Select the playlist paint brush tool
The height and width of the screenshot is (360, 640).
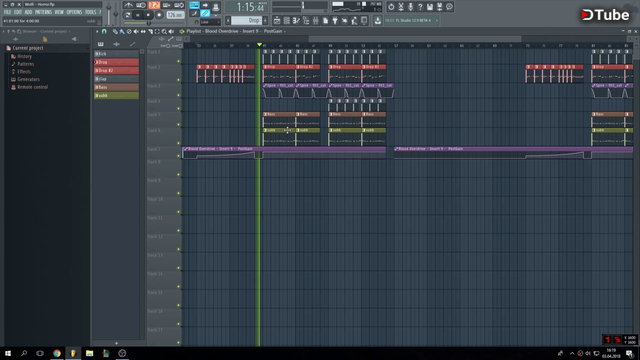pos(122,31)
